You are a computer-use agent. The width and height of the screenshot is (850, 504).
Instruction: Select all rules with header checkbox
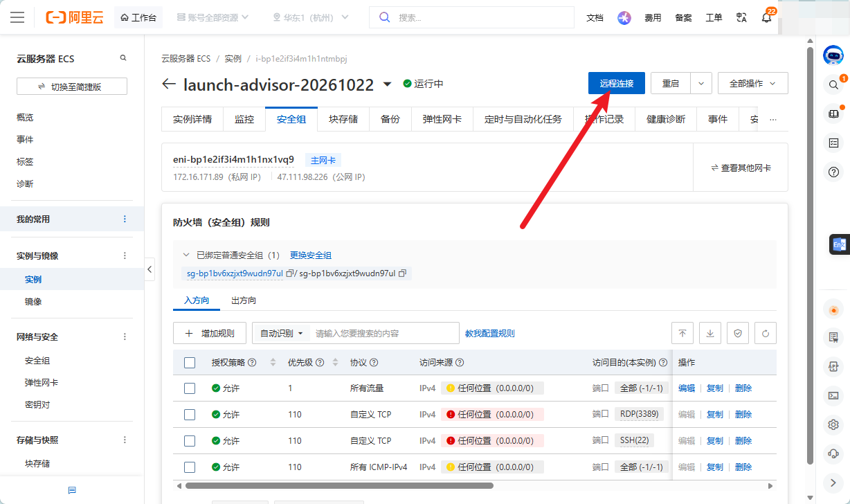pos(190,362)
